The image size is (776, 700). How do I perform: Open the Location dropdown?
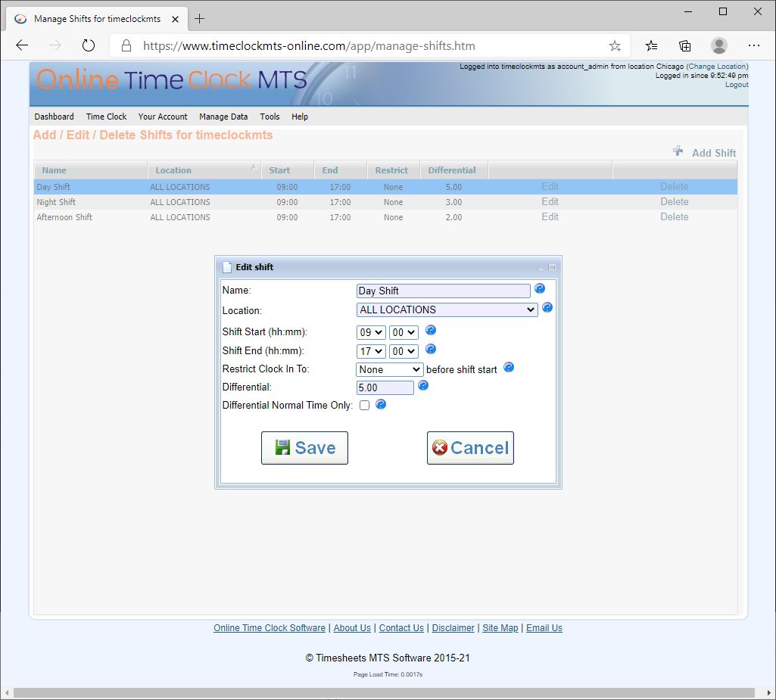click(447, 310)
